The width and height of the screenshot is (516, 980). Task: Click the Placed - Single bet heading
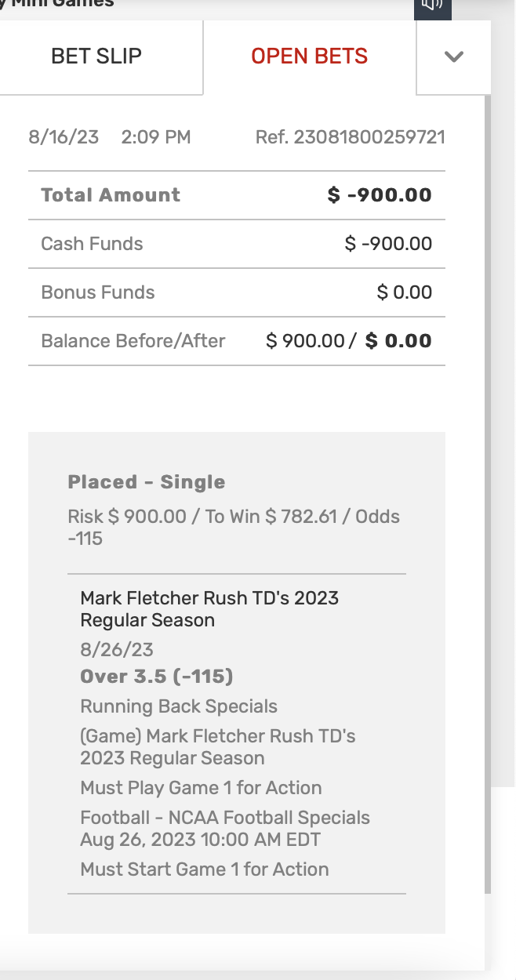click(x=147, y=482)
